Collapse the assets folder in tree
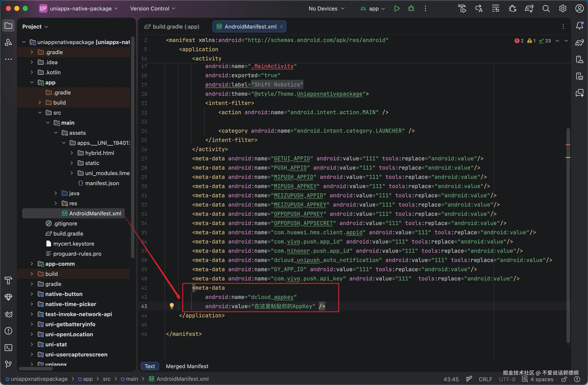The image size is (588, 385). [56, 133]
